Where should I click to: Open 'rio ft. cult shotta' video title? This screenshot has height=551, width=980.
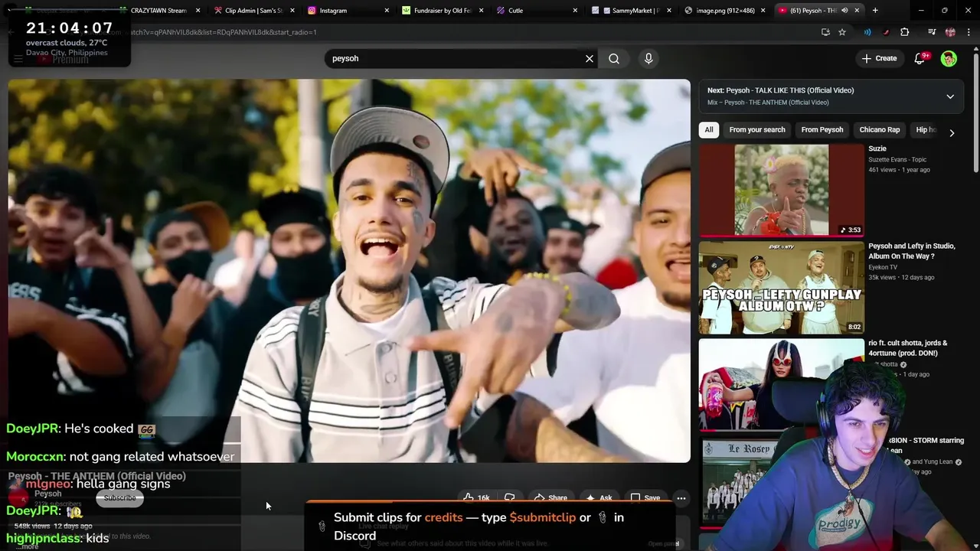click(x=907, y=348)
